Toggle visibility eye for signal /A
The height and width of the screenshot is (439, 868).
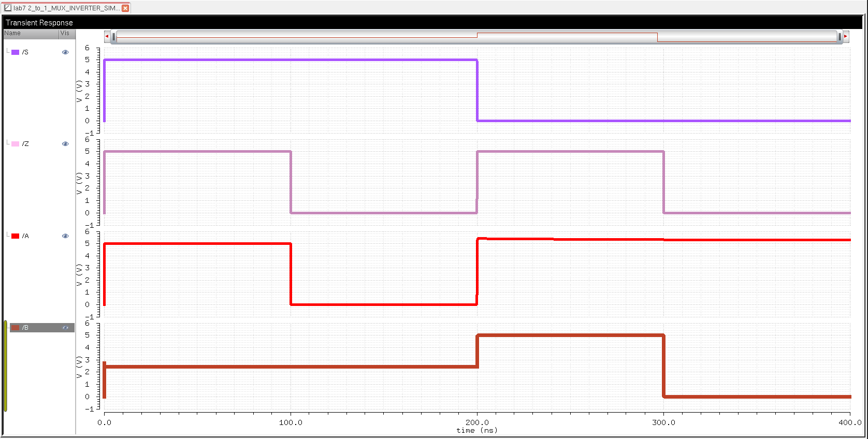[x=65, y=236]
